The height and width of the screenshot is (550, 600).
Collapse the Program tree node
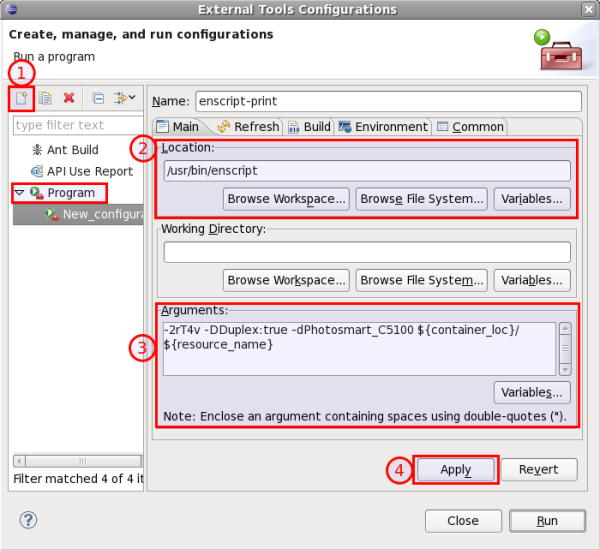tap(19, 193)
